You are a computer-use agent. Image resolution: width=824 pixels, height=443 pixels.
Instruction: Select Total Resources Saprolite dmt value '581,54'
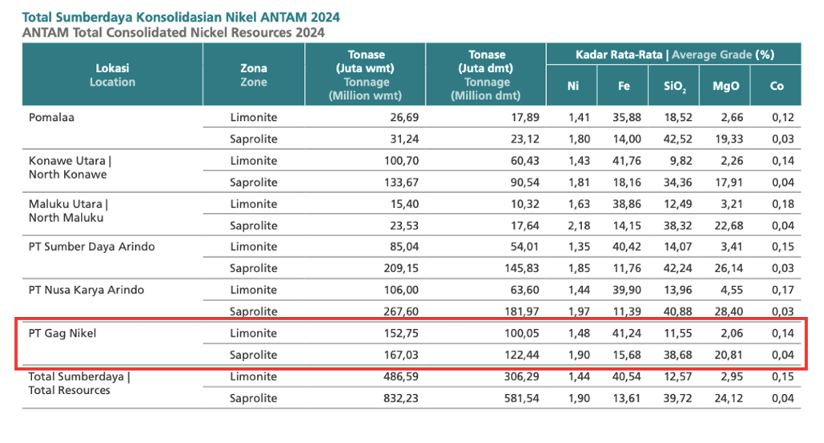click(x=522, y=398)
